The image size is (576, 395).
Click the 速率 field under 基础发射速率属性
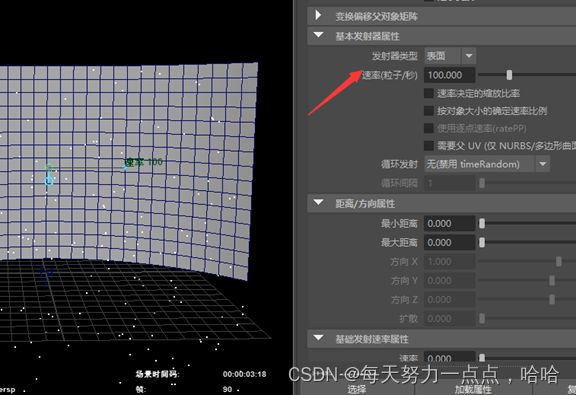(450, 358)
